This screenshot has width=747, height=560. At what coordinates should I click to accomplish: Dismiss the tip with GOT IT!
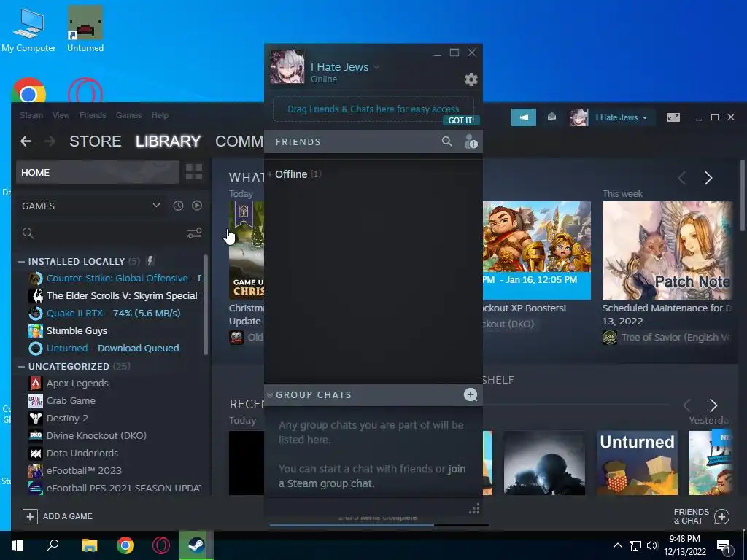point(461,120)
